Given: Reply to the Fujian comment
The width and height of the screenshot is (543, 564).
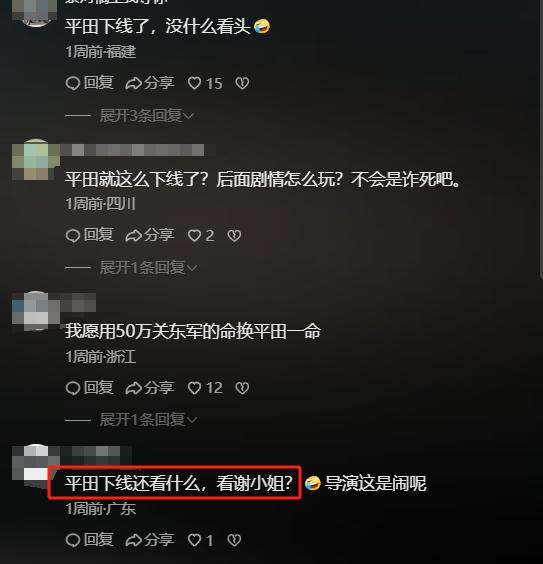Looking at the screenshot, I should coord(90,83).
